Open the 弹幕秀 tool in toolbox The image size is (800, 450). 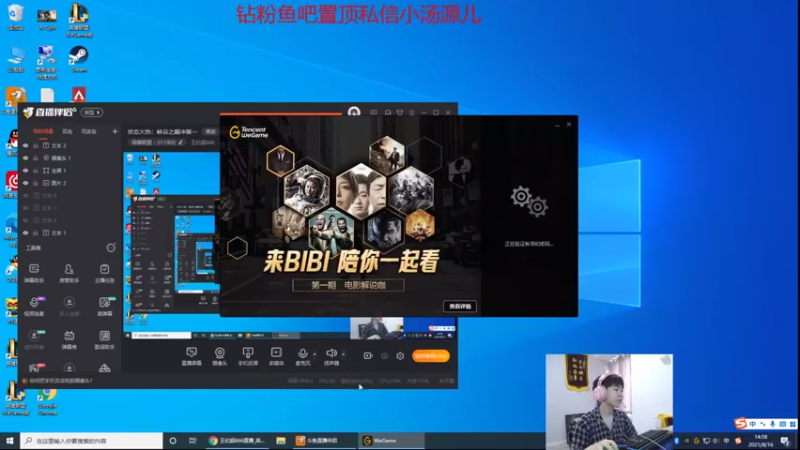point(69,339)
